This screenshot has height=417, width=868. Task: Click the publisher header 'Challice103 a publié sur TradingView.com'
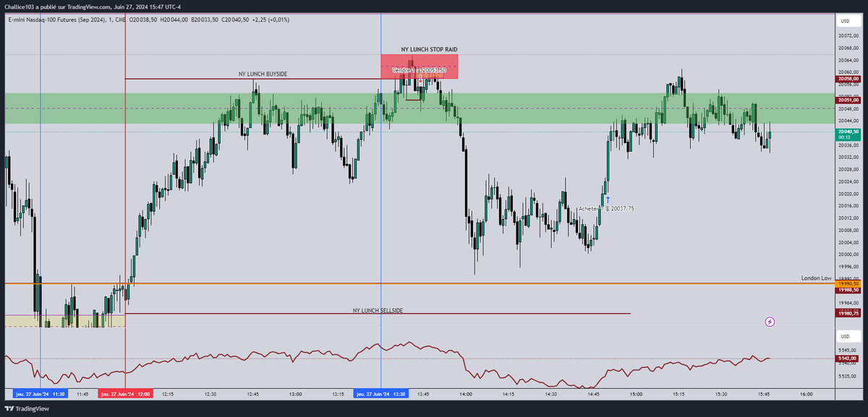pyautogui.click(x=56, y=7)
